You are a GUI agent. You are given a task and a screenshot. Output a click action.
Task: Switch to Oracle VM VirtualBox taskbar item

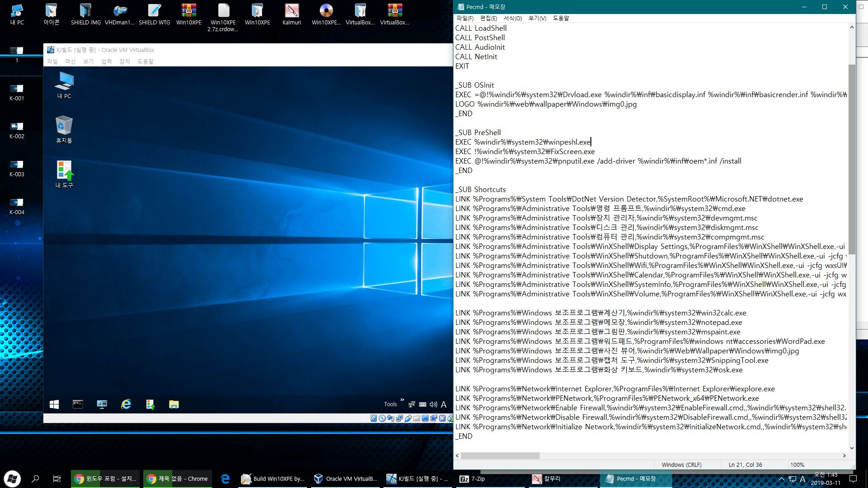346,479
